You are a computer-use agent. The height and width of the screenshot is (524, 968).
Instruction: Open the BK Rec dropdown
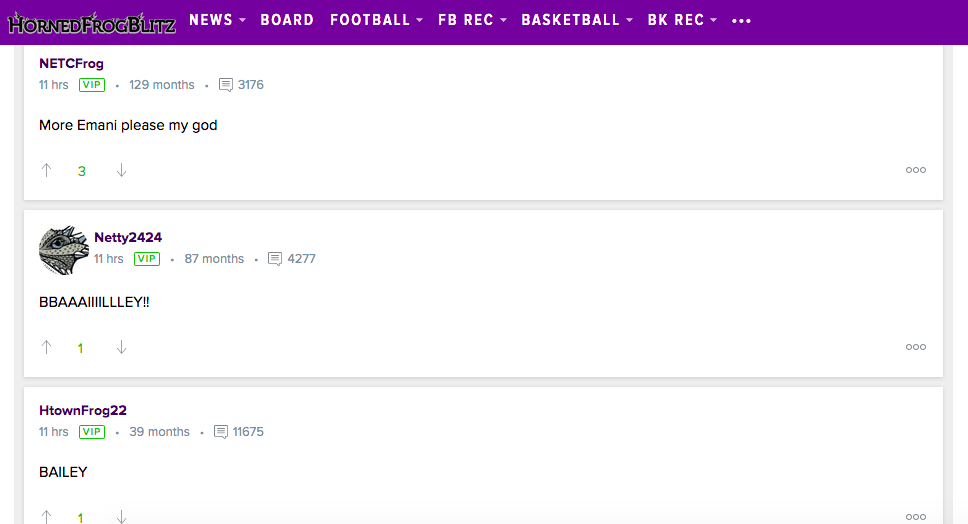click(682, 20)
